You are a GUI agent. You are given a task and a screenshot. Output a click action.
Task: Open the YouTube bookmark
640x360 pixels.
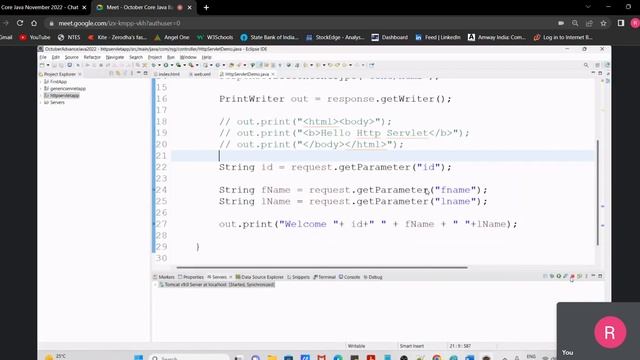(35, 37)
